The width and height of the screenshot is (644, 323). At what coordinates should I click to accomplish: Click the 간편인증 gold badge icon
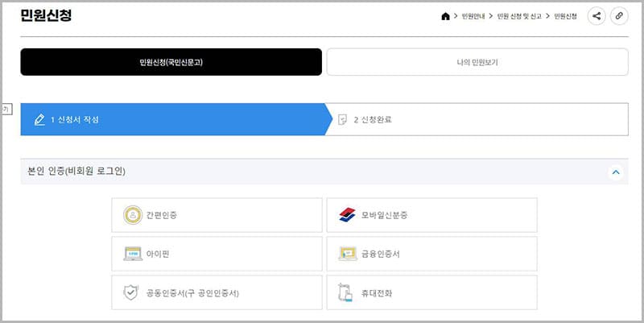pos(131,215)
